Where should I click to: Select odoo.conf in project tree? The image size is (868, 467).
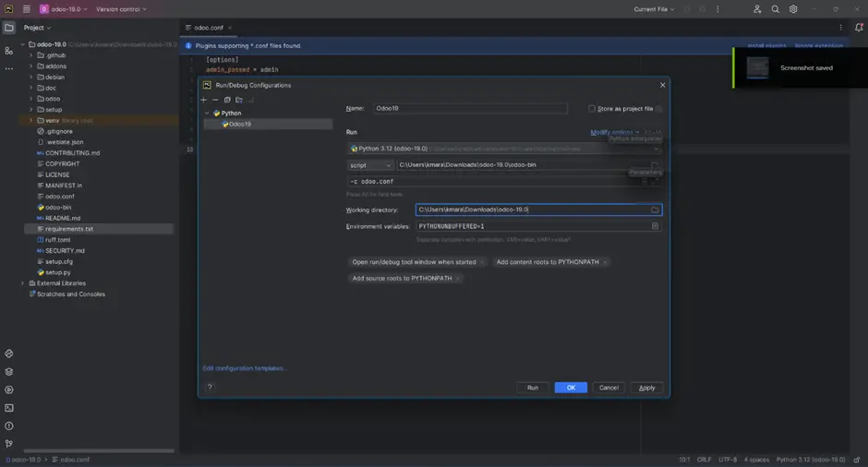(60, 197)
